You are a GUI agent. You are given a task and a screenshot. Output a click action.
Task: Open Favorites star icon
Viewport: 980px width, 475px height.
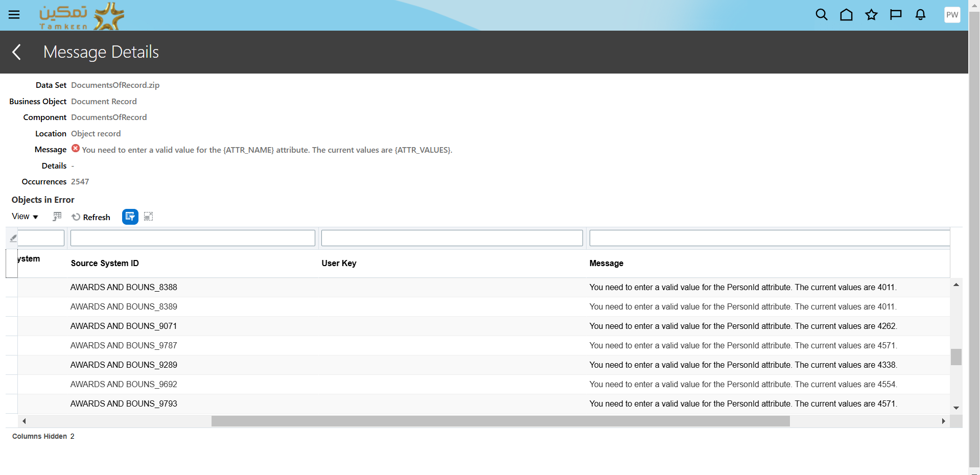871,15
